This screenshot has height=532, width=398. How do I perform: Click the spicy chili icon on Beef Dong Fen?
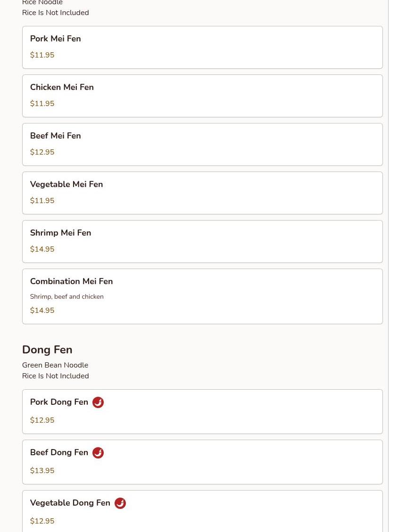98,453
